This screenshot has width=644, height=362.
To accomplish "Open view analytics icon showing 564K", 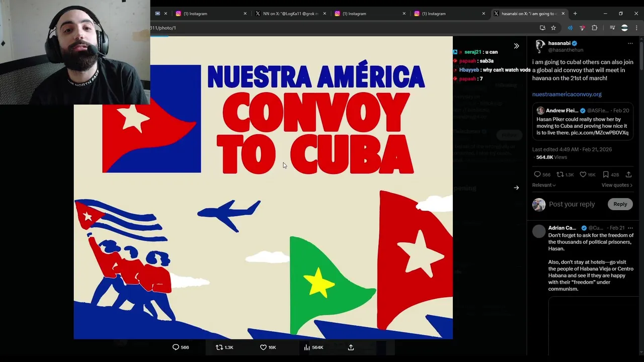I will point(307,347).
